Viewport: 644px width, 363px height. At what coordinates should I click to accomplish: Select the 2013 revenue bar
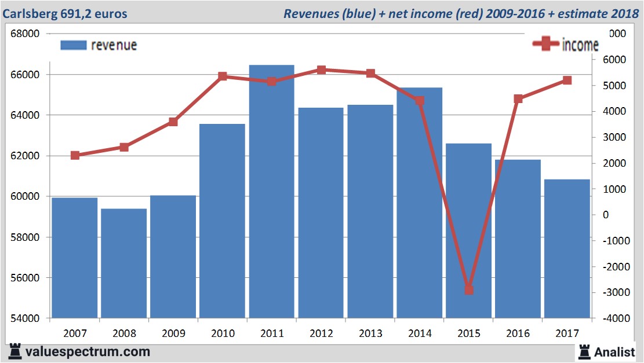tap(370, 212)
